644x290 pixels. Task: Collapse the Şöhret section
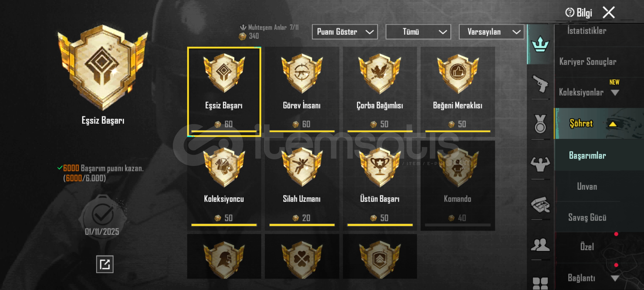point(613,124)
